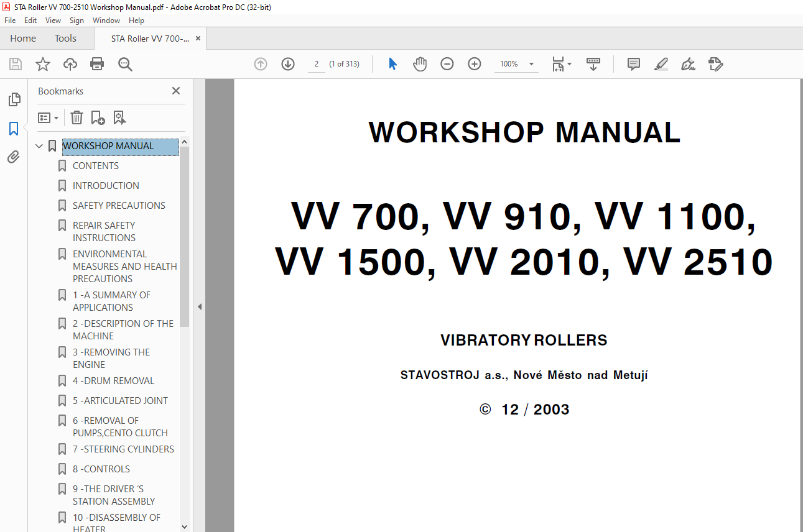803x532 pixels.
Task: Click the zoom out minus icon
Action: pos(447,64)
